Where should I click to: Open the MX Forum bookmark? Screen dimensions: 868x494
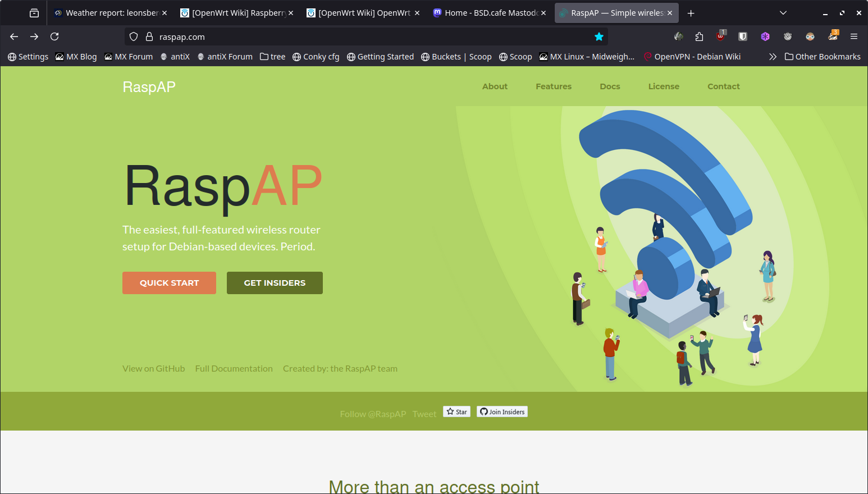click(x=129, y=57)
